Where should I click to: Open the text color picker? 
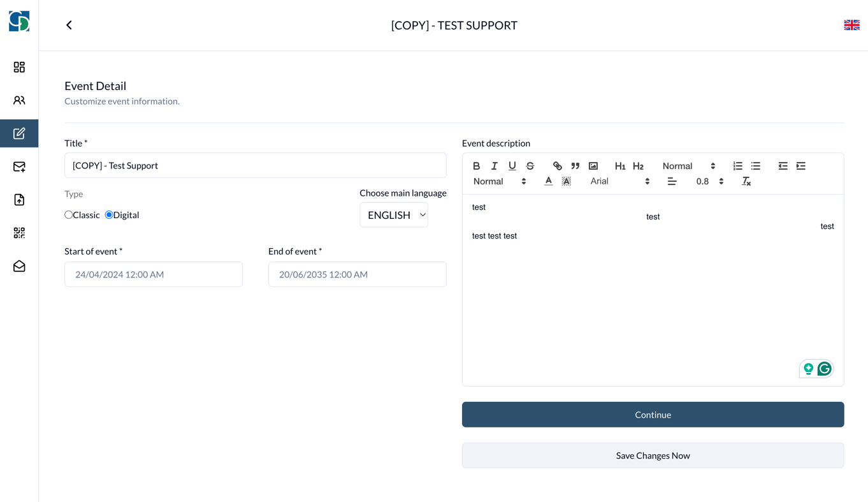pyautogui.click(x=548, y=182)
